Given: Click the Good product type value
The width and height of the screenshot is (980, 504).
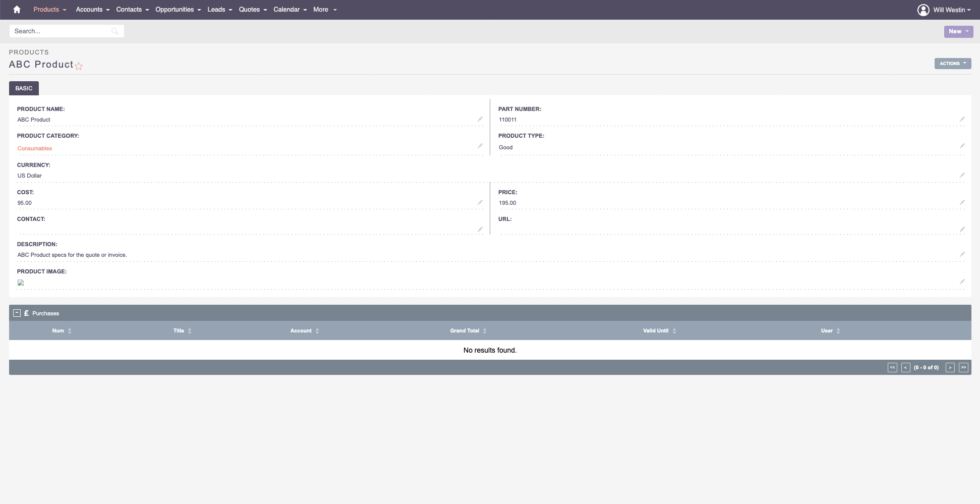Looking at the screenshot, I should click(506, 147).
